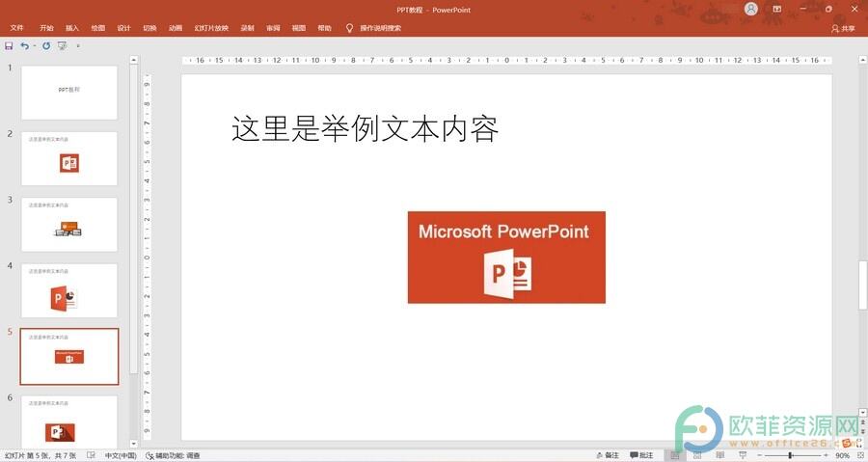Switch to the 插入 ribbon tab
Screen dimensions: 868x462
(72, 28)
